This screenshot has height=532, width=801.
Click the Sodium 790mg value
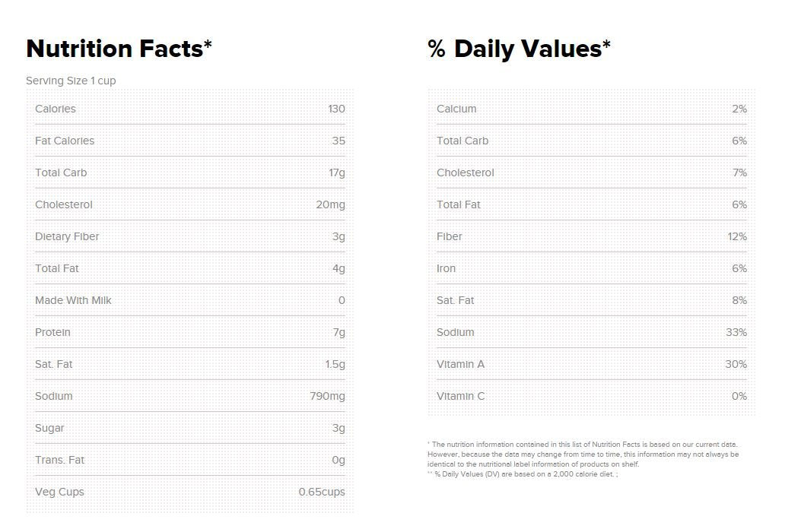pyautogui.click(x=327, y=396)
